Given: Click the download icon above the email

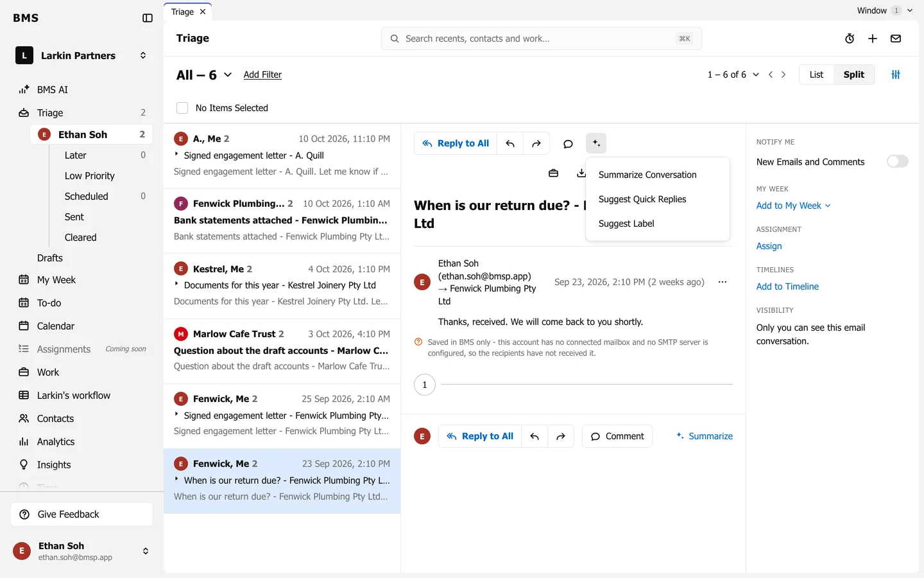Looking at the screenshot, I should pyautogui.click(x=581, y=173).
